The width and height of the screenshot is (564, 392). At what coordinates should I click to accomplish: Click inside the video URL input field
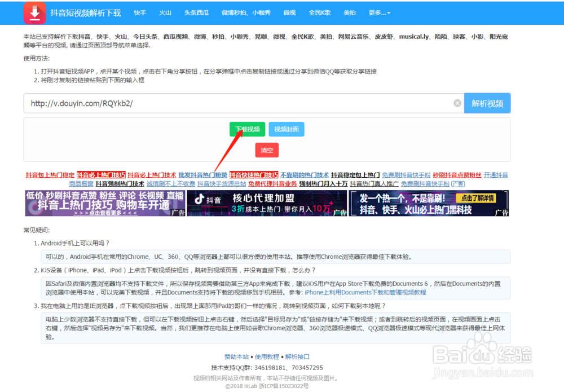226,103
